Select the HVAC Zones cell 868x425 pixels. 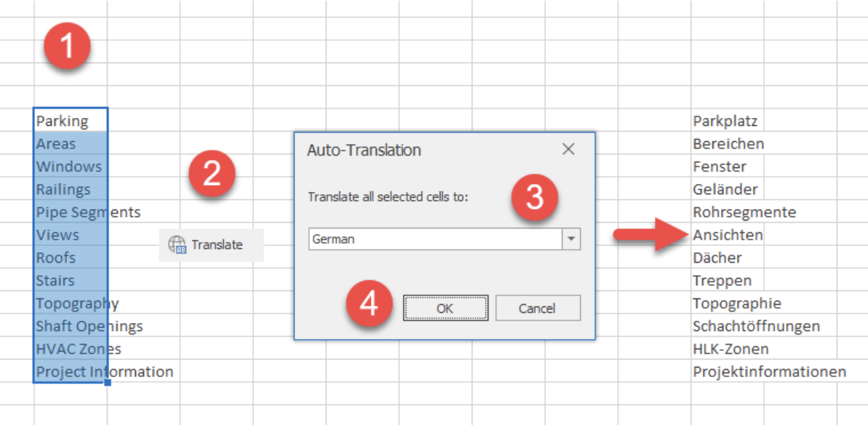pos(71,349)
